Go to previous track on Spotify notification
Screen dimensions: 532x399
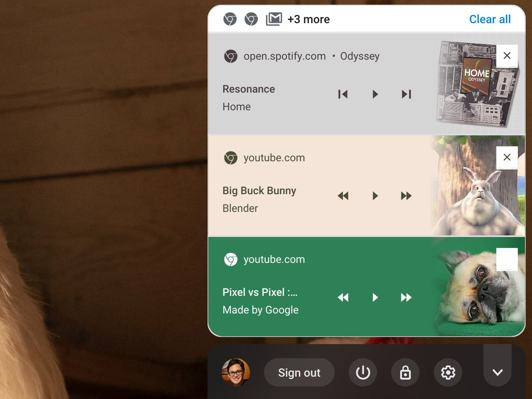(343, 94)
